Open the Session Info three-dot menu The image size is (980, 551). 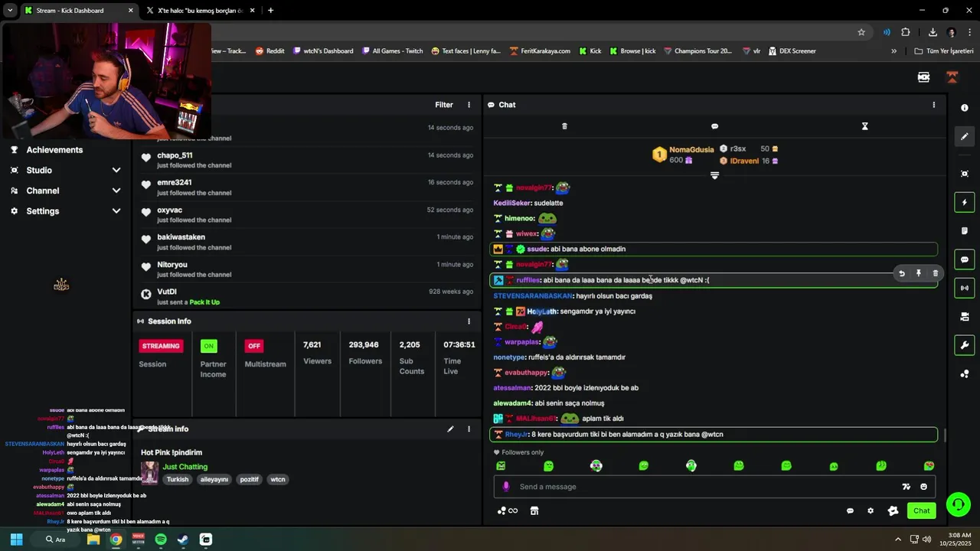coord(469,321)
